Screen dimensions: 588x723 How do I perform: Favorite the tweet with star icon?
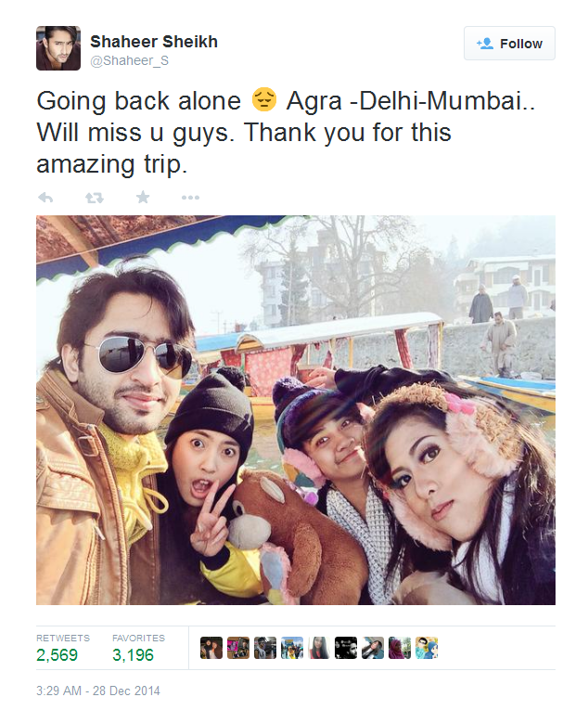coord(143,198)
